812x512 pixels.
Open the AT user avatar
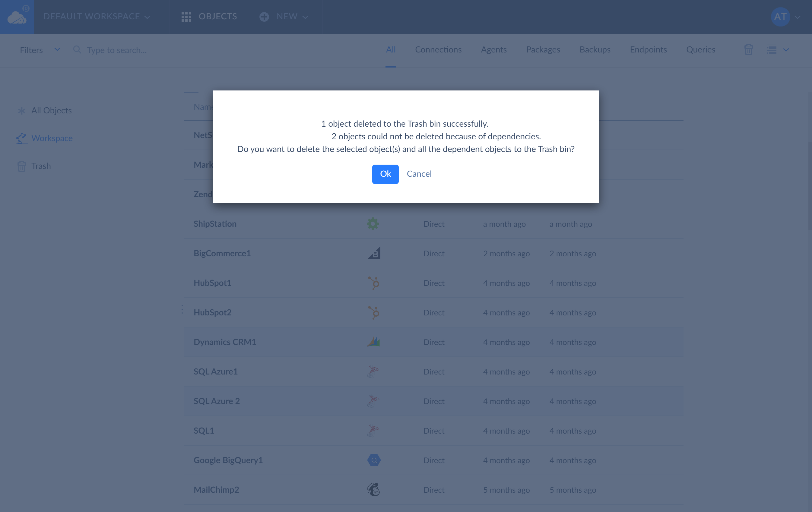780,17
